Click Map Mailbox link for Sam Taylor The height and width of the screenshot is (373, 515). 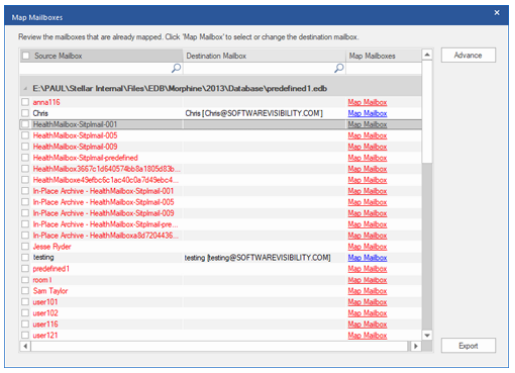[x=367, y=291]
